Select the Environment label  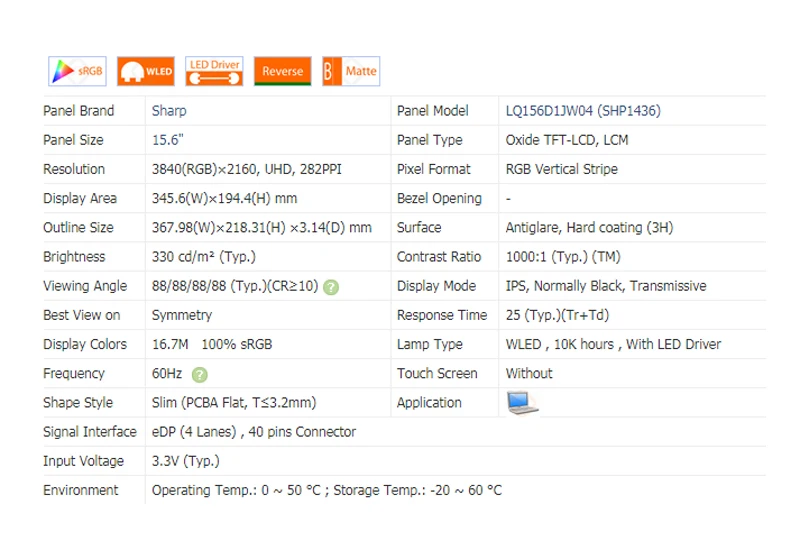(81, 490)
